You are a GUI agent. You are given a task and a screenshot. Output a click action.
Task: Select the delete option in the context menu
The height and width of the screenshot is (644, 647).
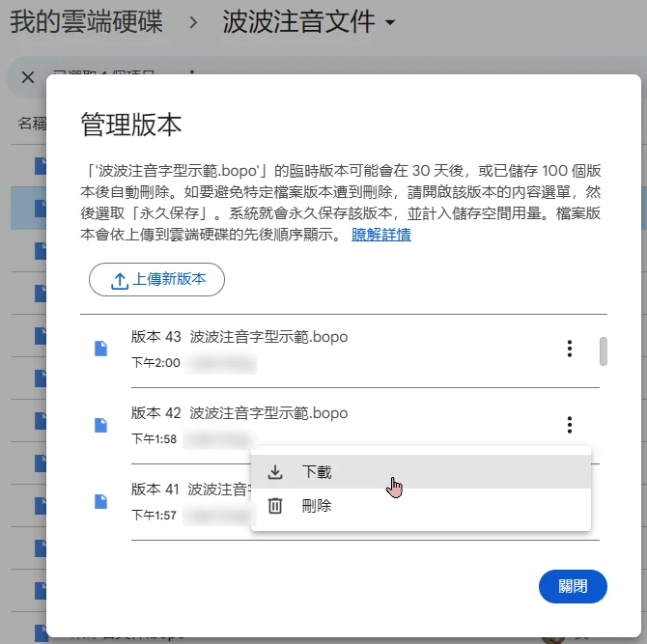[421, 505]
